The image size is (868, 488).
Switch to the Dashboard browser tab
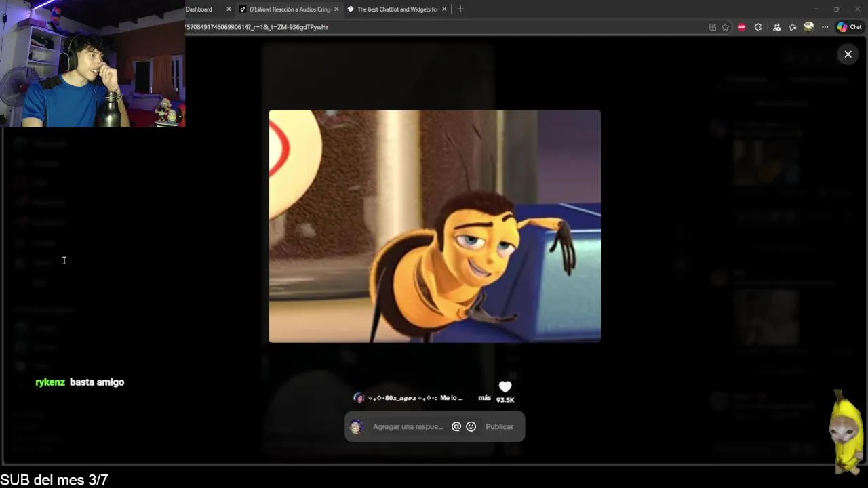(199, 9)
